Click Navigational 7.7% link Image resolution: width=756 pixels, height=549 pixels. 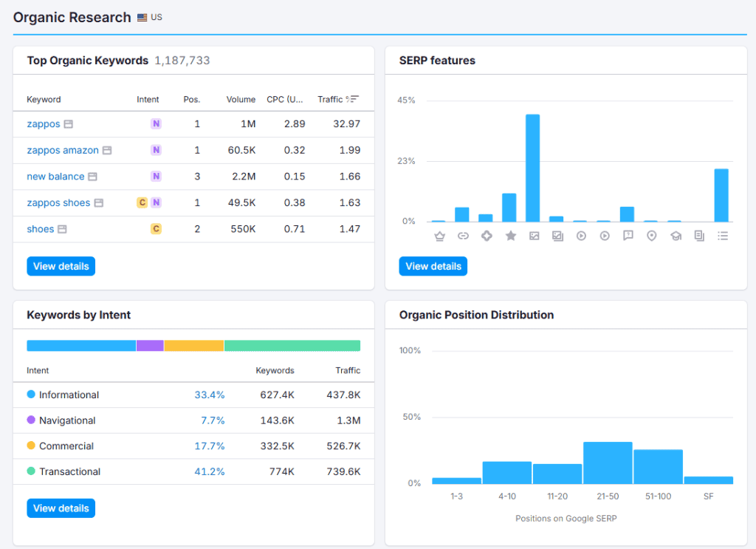[213, 420]
